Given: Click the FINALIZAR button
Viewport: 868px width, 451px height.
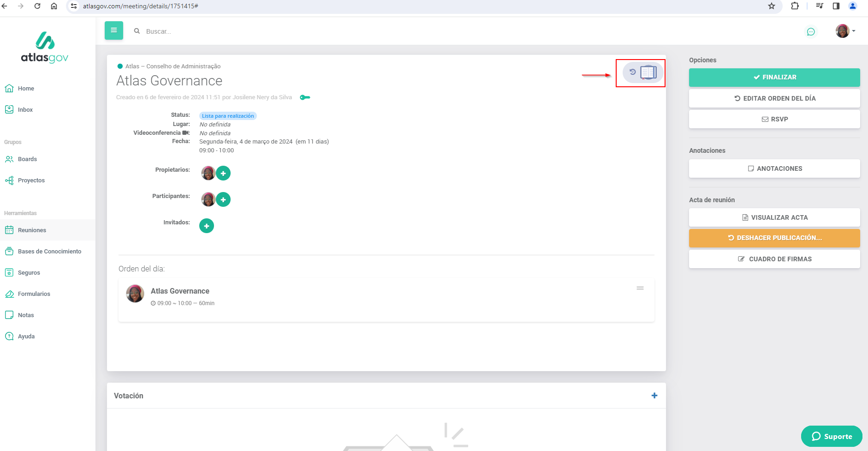Looking at the screenshot, I should pyautogui.click(x=774, y=77).
